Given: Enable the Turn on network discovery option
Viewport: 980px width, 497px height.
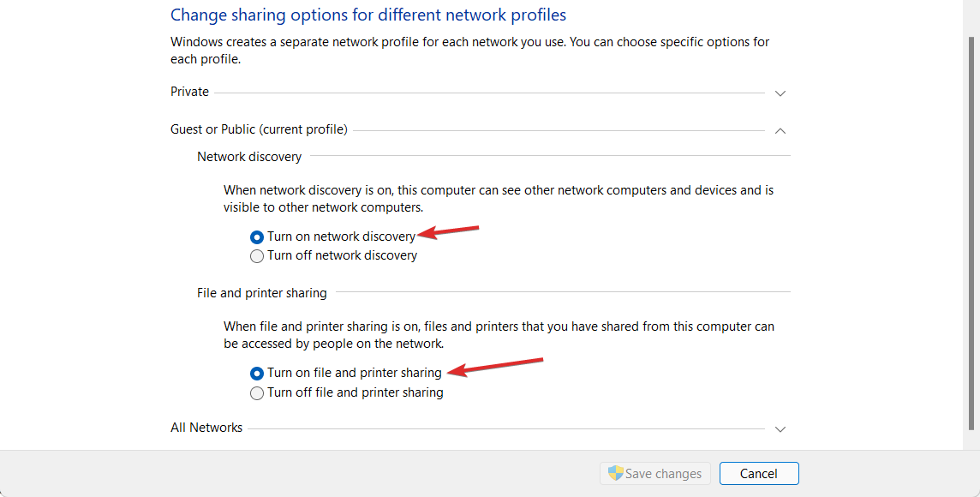Looking at the screenshot, I should coord(257,237).
